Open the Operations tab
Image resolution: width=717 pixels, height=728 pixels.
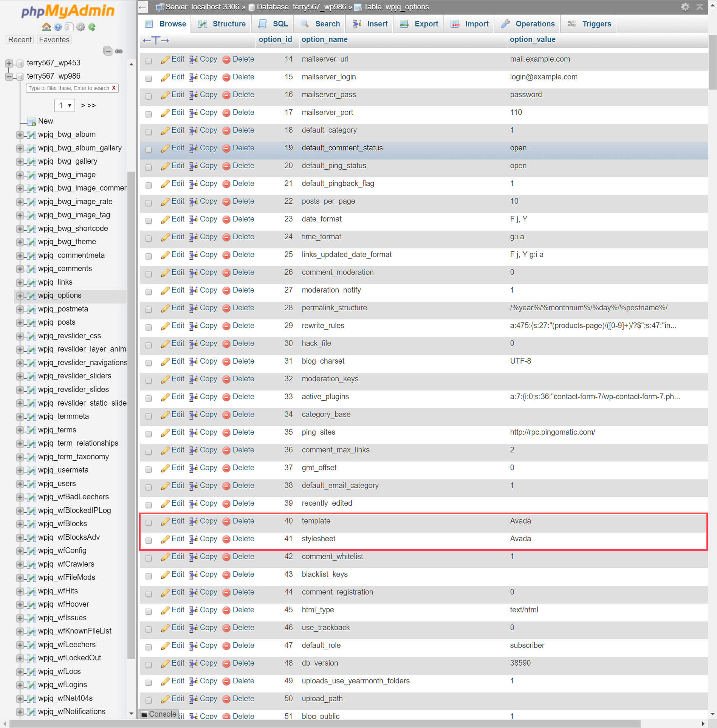click(x=528, y=24)
